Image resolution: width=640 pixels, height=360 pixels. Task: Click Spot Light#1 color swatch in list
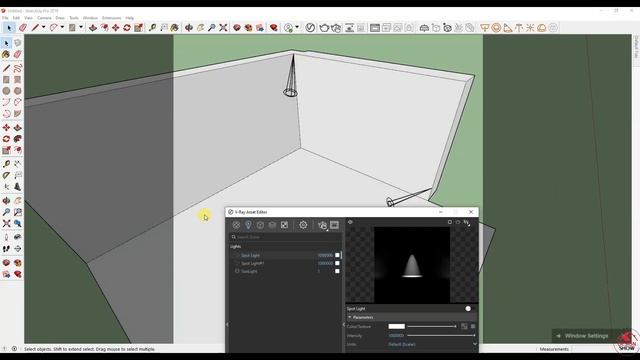point(337,263)
